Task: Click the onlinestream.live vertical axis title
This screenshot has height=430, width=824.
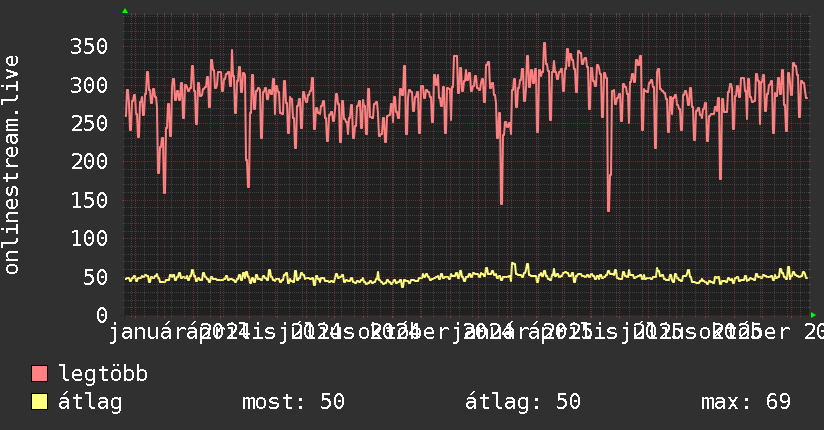Action: click(11, 165)
